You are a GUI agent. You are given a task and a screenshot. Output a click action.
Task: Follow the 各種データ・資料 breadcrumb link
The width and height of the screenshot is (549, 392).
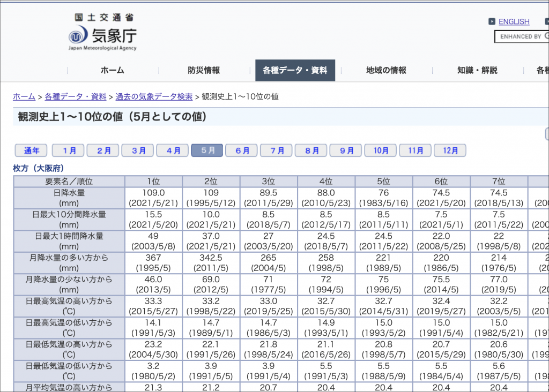(76, 97)
